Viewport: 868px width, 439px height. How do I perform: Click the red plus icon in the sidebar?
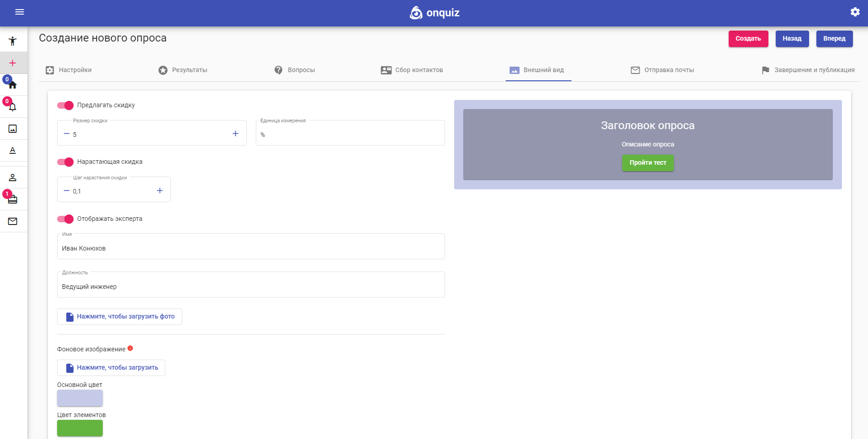(13, 63)
